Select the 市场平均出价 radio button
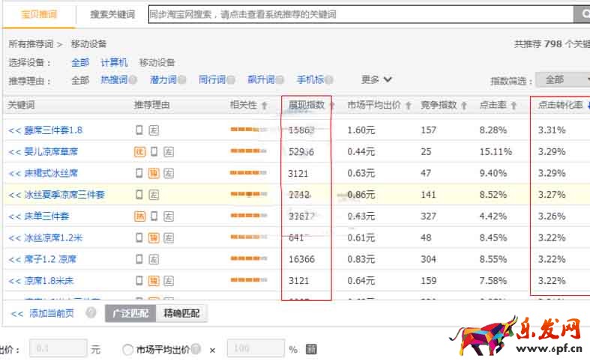This screenshot has height=364, width=590. (127, 349)
